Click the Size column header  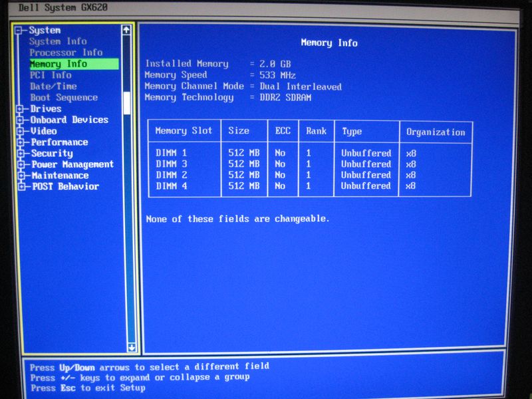[x=239, y=130]
